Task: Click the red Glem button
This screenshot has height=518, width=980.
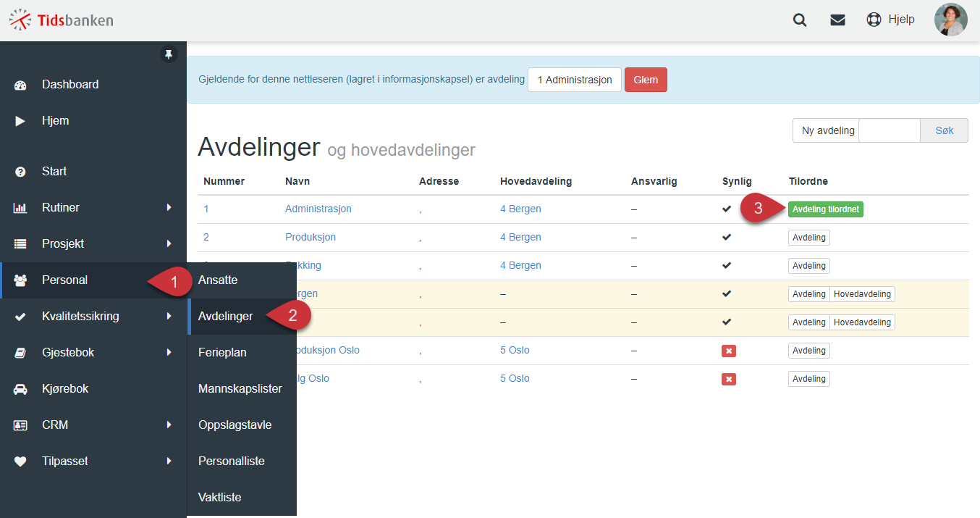Action: [x=646, y=80]
